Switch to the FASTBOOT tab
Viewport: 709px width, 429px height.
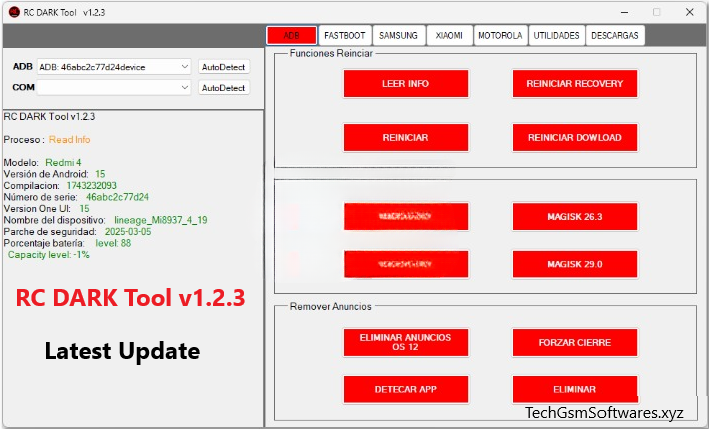345,35
